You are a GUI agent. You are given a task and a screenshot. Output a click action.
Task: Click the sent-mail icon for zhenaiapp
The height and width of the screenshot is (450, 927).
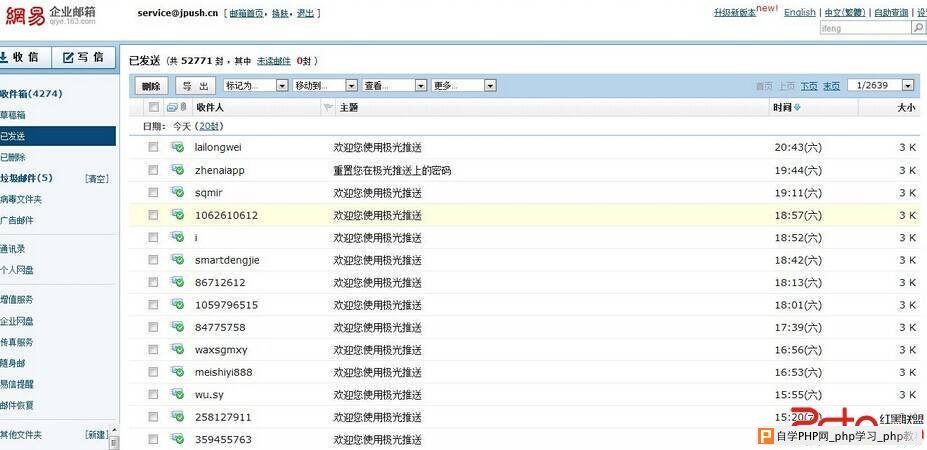click(177, 170)
